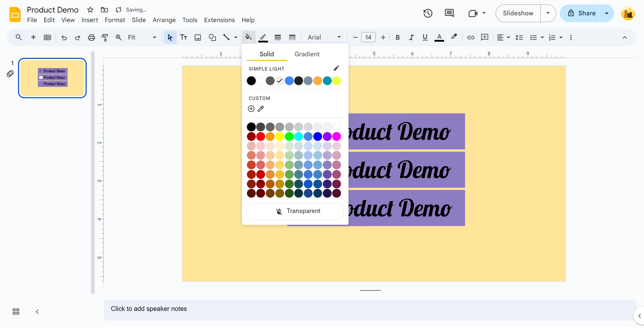
Task: Select the border color pencil icon
Action: pos(263,38)
